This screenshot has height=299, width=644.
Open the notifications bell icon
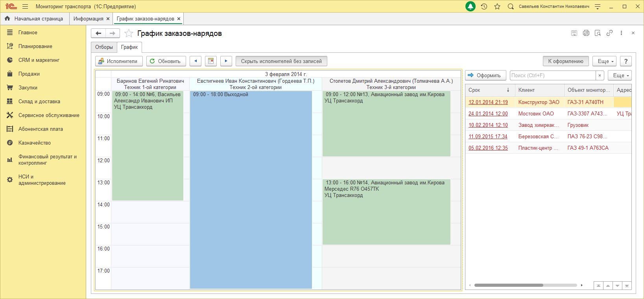click(471, 7)
